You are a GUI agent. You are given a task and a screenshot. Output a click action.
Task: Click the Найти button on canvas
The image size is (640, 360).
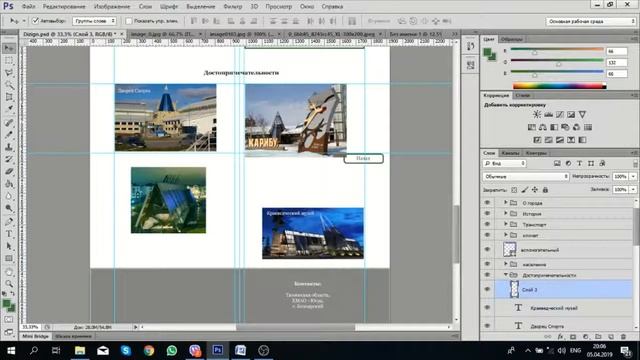(363, 158)
